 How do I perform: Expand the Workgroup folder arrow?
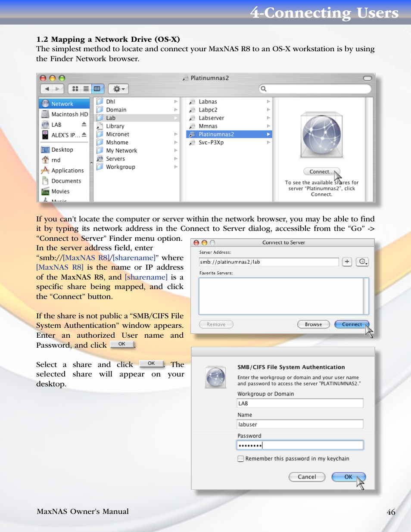pos(176,167)
